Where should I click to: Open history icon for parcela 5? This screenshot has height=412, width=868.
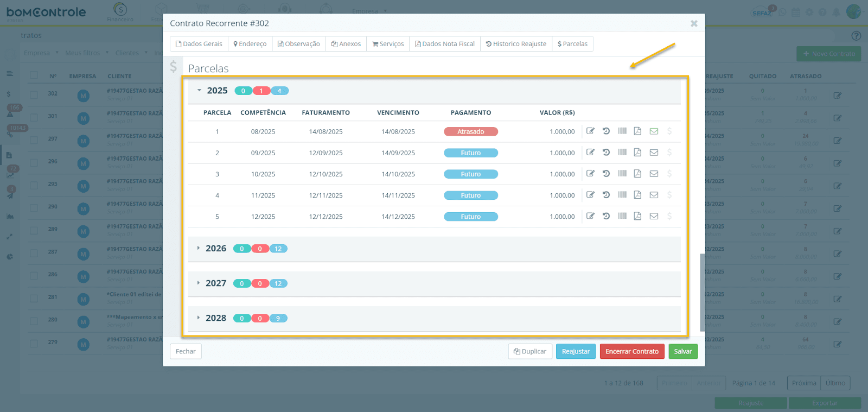pyautogui.click(x=606, y=215)
